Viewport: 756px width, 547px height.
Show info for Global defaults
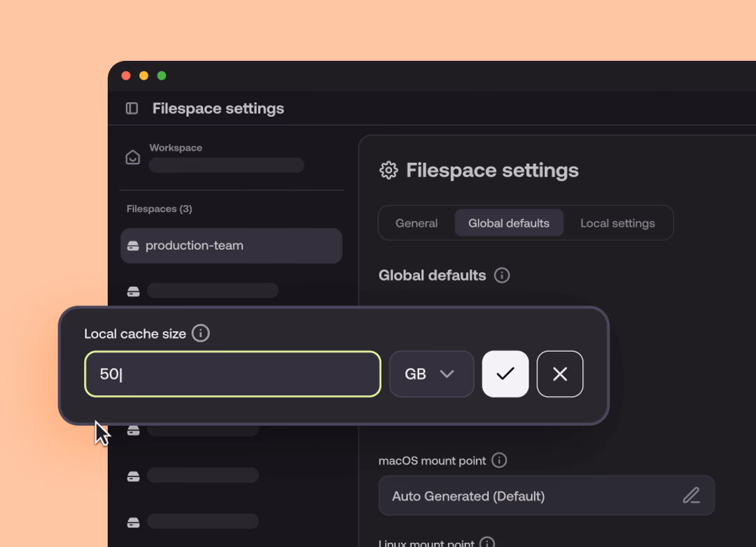point(502,275)
